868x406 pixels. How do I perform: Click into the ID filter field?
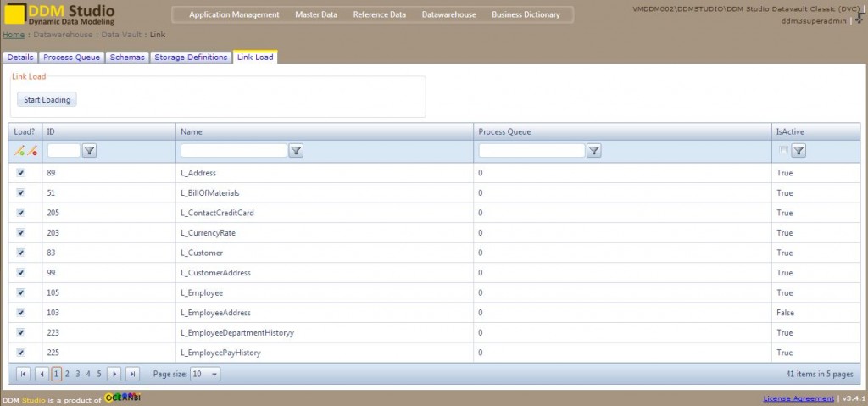click(64, 151)
